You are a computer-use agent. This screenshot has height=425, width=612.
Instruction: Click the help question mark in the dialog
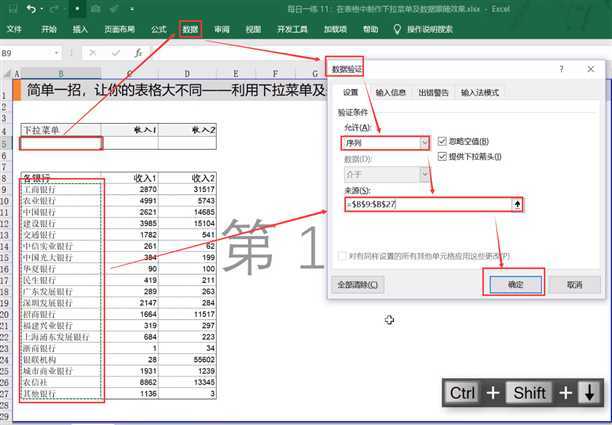561,69
